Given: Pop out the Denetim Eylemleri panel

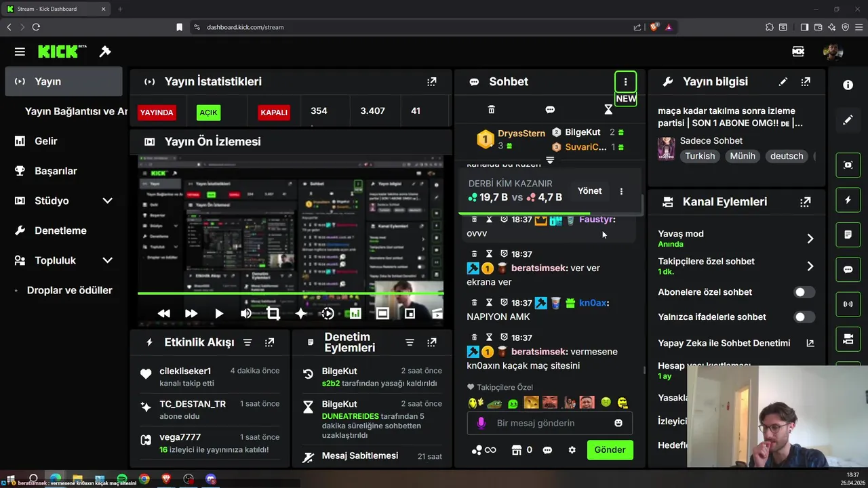Looking at the screenshot, I should 432,343.
